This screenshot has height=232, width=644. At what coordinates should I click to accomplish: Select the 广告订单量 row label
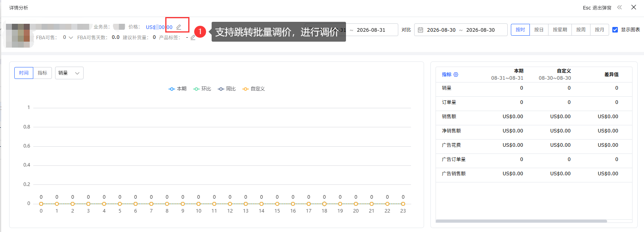[454, 159]
